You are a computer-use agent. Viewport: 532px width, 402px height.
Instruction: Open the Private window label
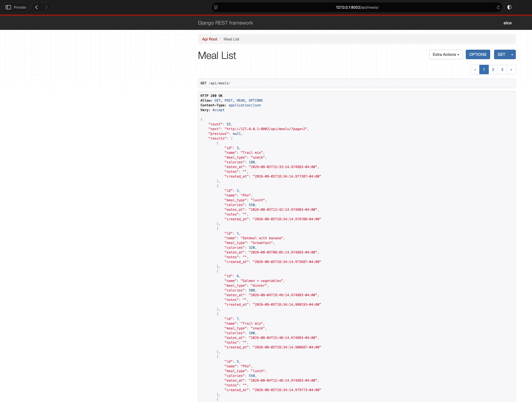(20, 7)
